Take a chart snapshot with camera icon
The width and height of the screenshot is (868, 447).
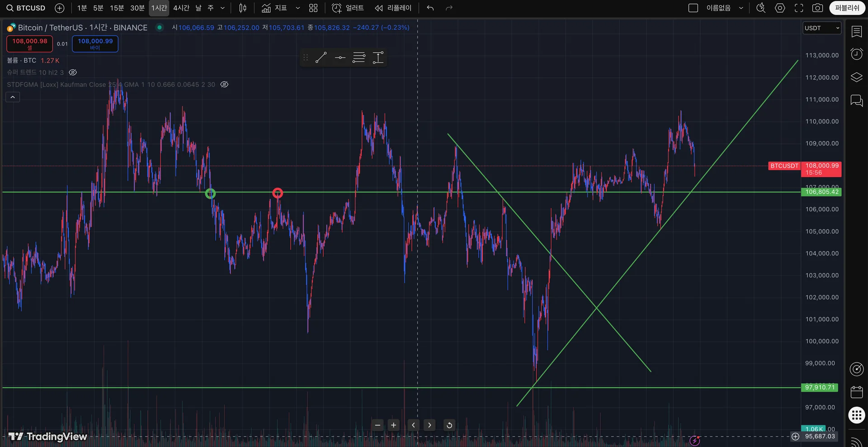pyautogui.click(x=817, y=8)
